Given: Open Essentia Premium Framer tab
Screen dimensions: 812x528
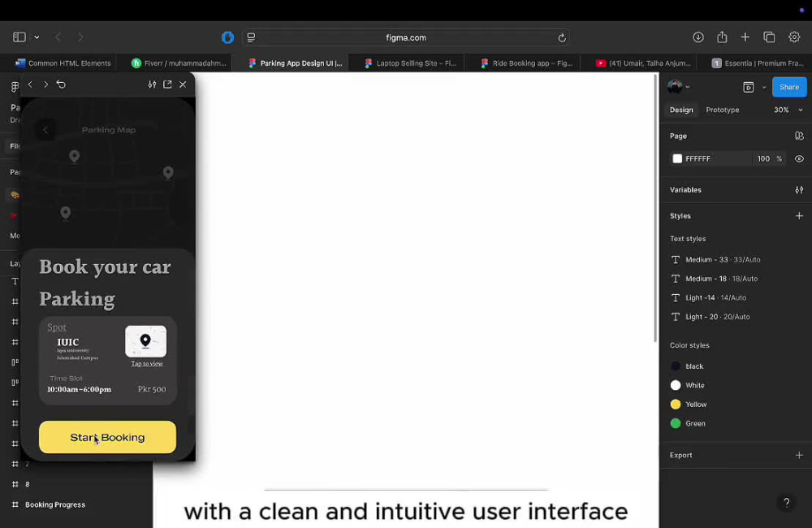Looking at the screenshot, I should point(758,63).
